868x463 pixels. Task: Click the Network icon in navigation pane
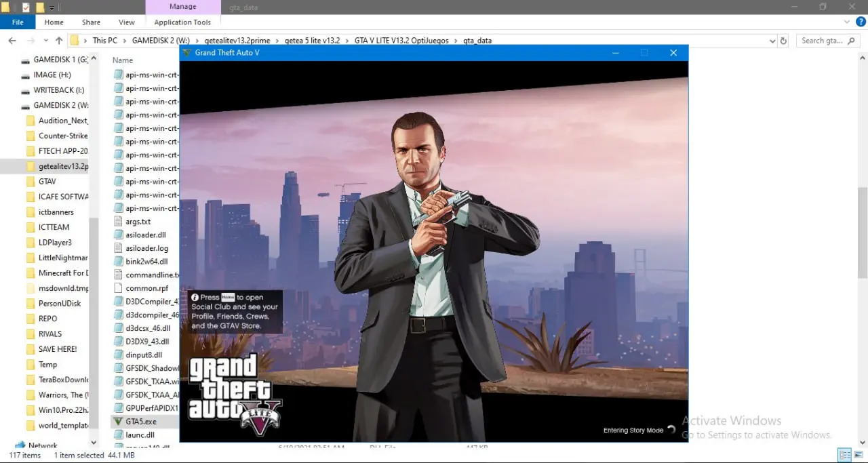21,445
